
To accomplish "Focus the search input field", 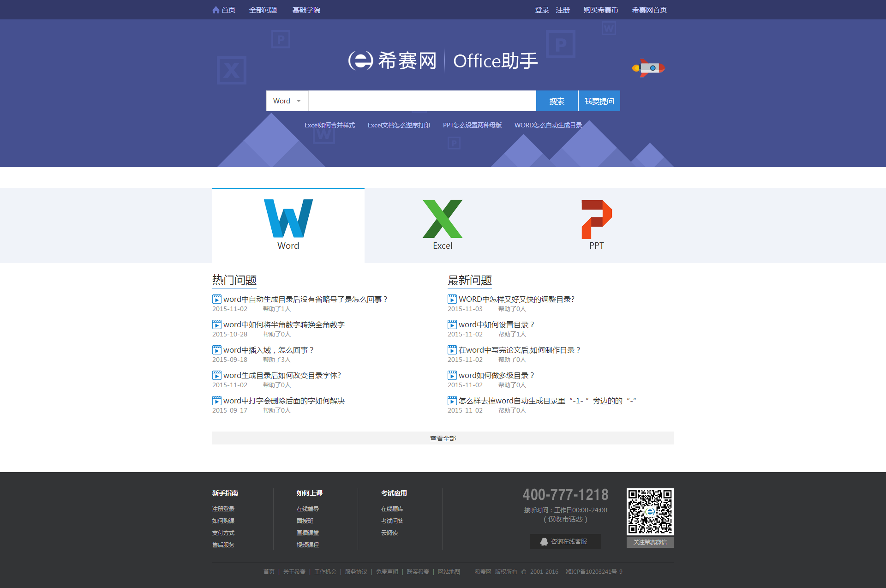I will point(422,101).
